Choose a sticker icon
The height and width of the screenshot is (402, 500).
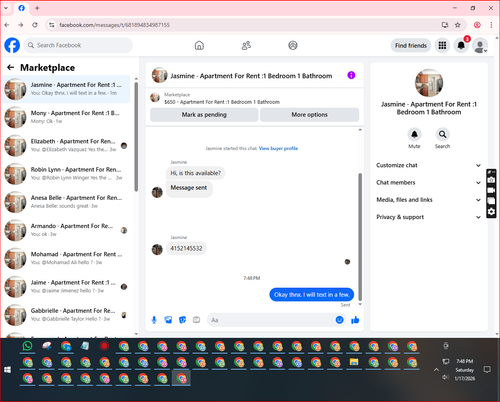(x=182, y=320)
